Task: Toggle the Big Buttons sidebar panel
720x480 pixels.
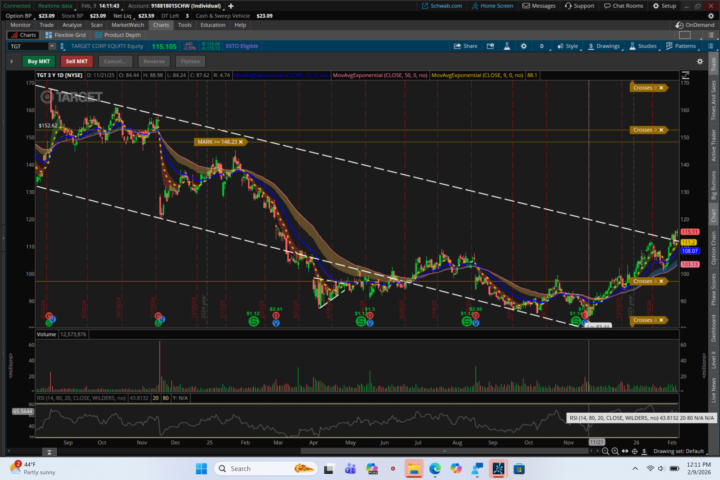Action: pyautogui.click(x=714, y=185)
